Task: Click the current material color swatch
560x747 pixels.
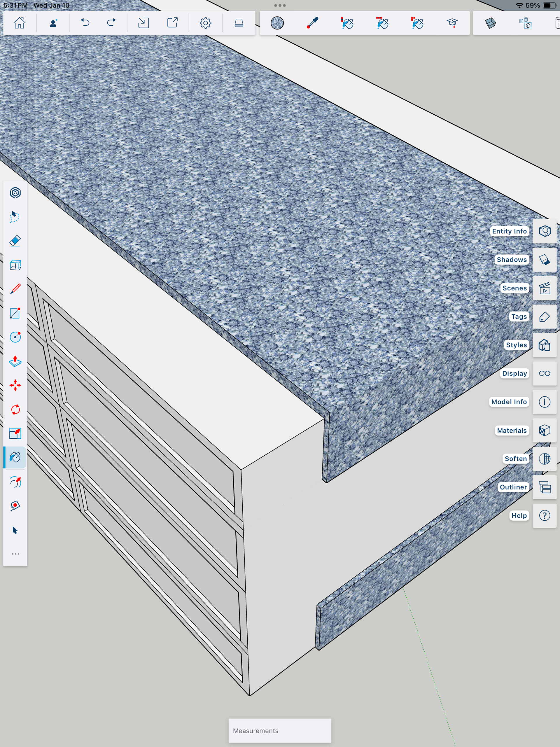Action: 277,23
